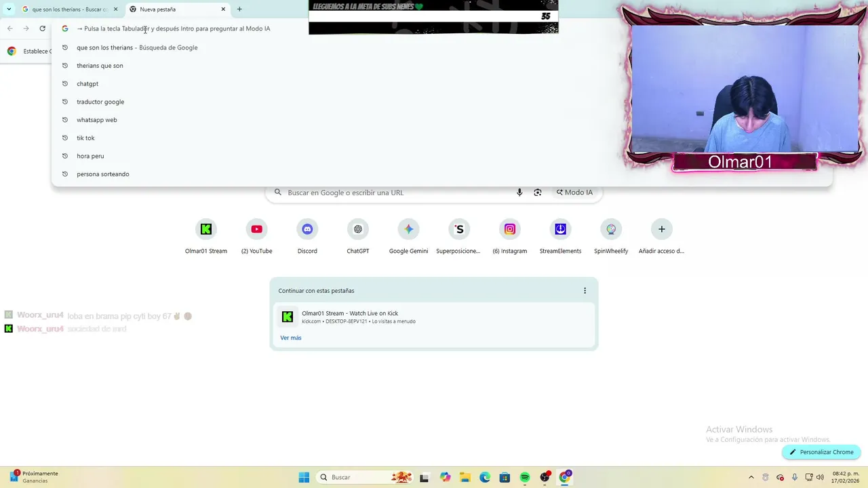Select suggestion therians que son
Viewport: 868px width, 488px height.
441,66
